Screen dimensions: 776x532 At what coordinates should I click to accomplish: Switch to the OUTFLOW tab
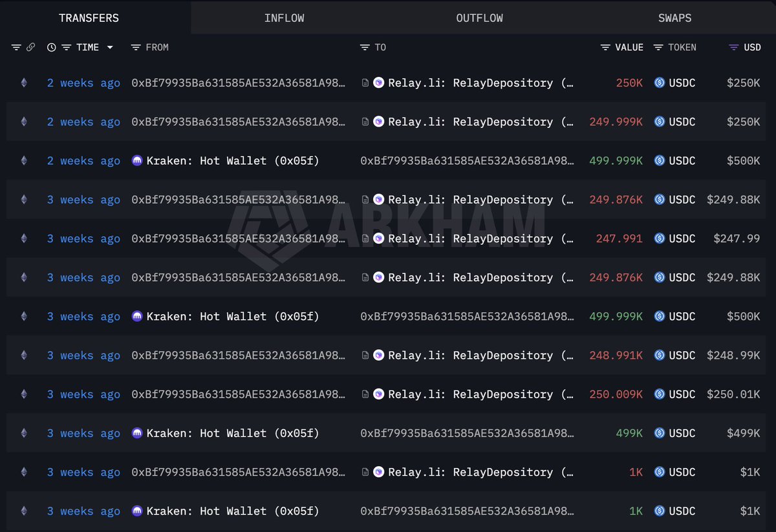click(x=479, y=17)
